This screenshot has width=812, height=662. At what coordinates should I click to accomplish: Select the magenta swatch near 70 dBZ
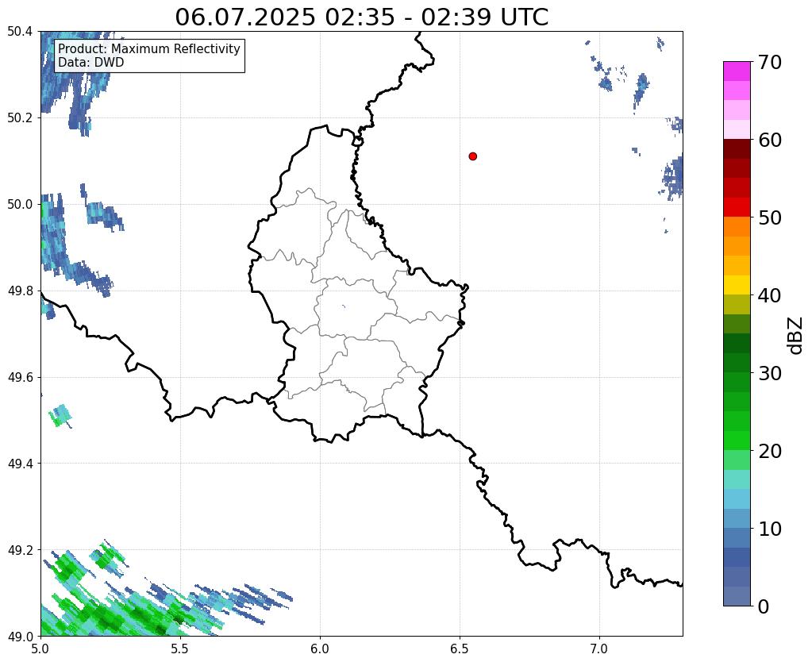coord(737,71)
